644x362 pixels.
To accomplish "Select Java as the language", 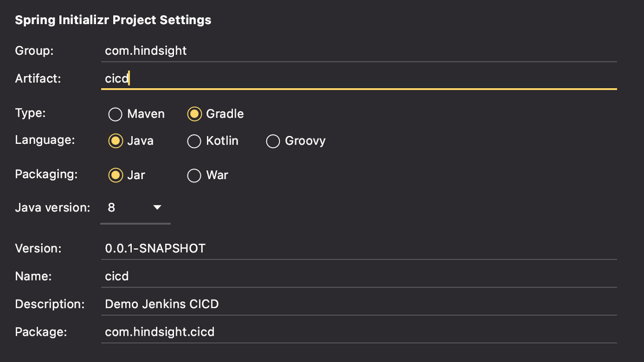I will click(x=115, y=141).
